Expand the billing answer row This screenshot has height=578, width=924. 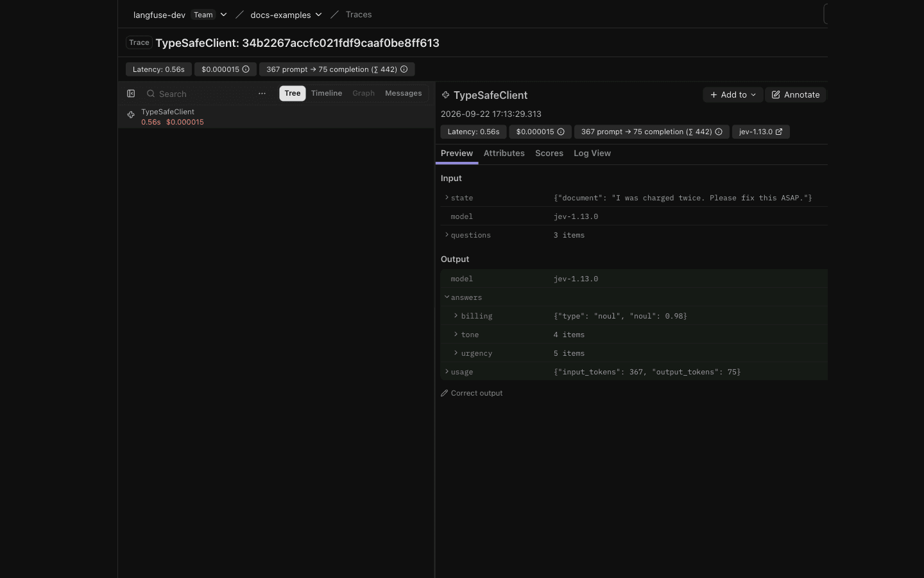(456, 316)
